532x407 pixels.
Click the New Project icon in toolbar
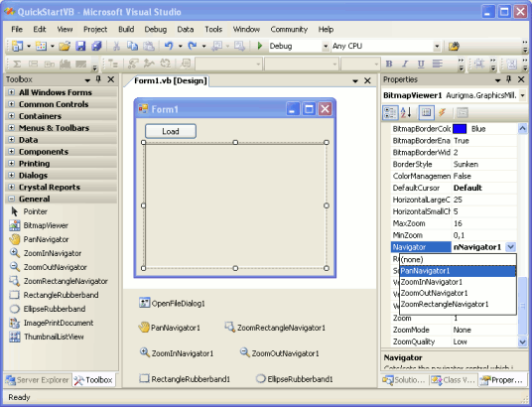17,46
